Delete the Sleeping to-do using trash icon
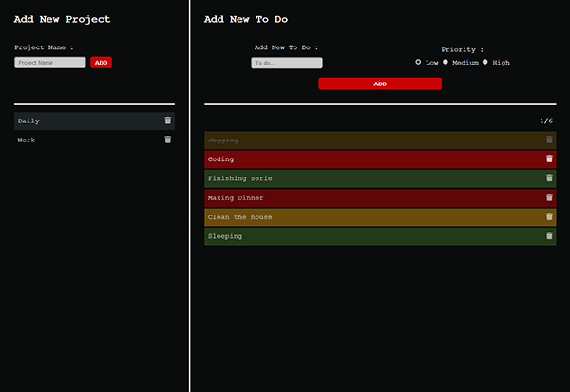Viewport: 570px width, 392px height. point(549,236)
